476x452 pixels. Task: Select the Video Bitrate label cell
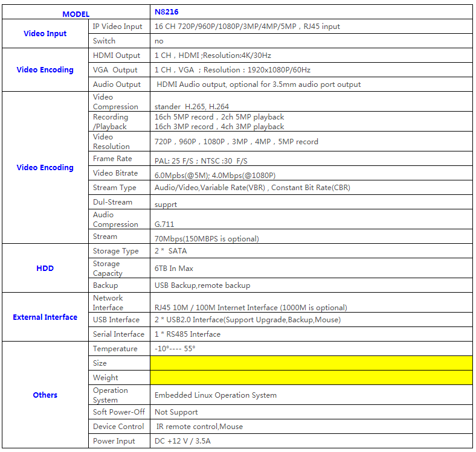pyautogui.click(x=115, y=173)
